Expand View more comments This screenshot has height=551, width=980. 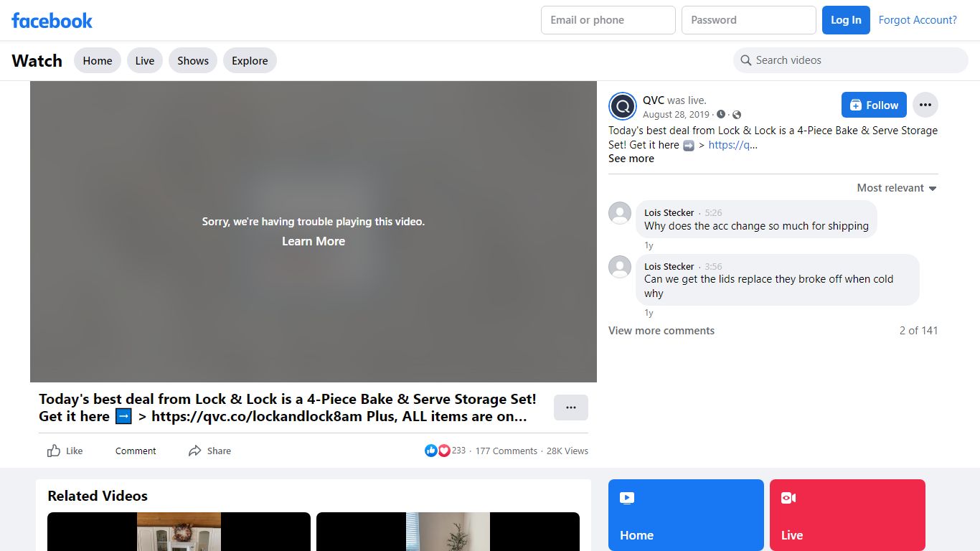click(x=661, y=331)
